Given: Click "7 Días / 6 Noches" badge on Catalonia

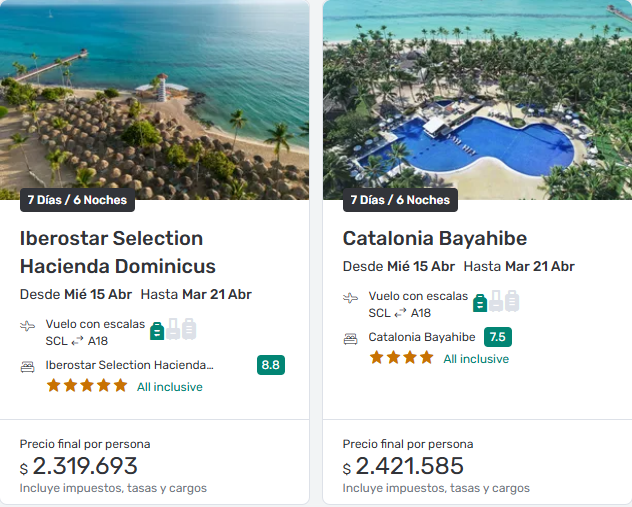Looking at the screenshot, I should (x=400, y=200).
